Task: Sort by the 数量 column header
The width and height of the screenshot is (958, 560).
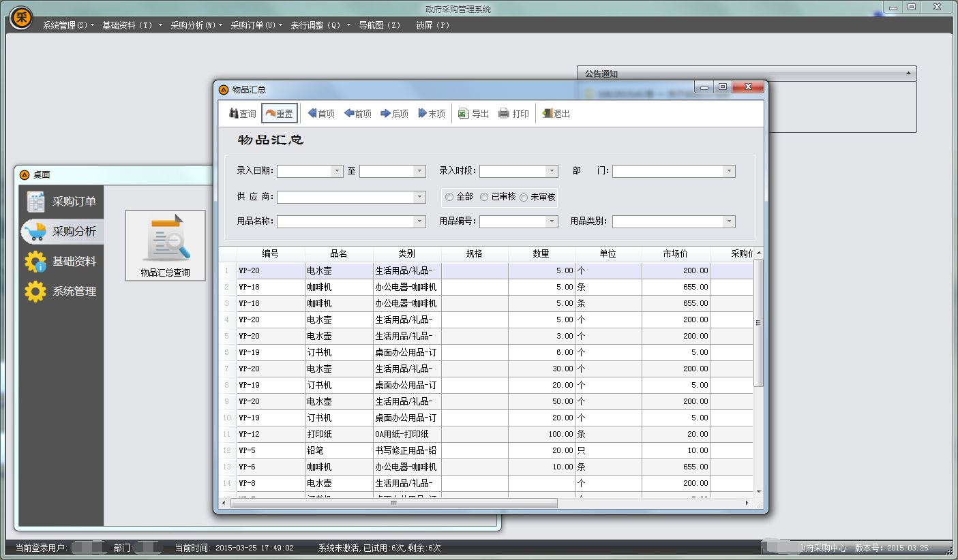Action: coord(541,253)
